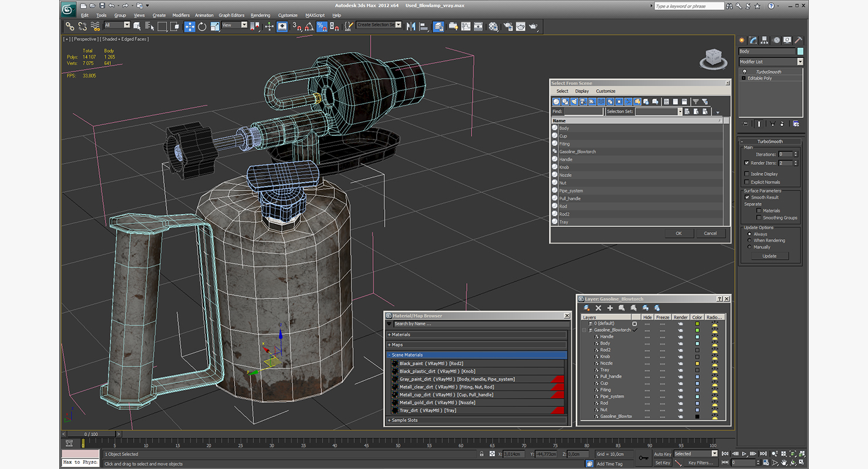Open Display menu in Select From Scene
The width and height of the screenshot is (868, 469).
pyautogui.click(x=582, y=91)
